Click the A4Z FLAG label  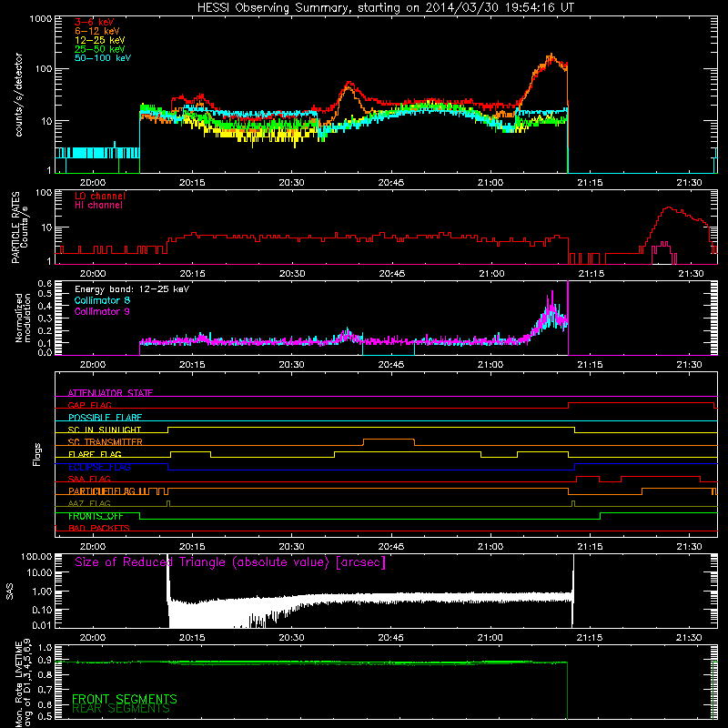point(89,503)
